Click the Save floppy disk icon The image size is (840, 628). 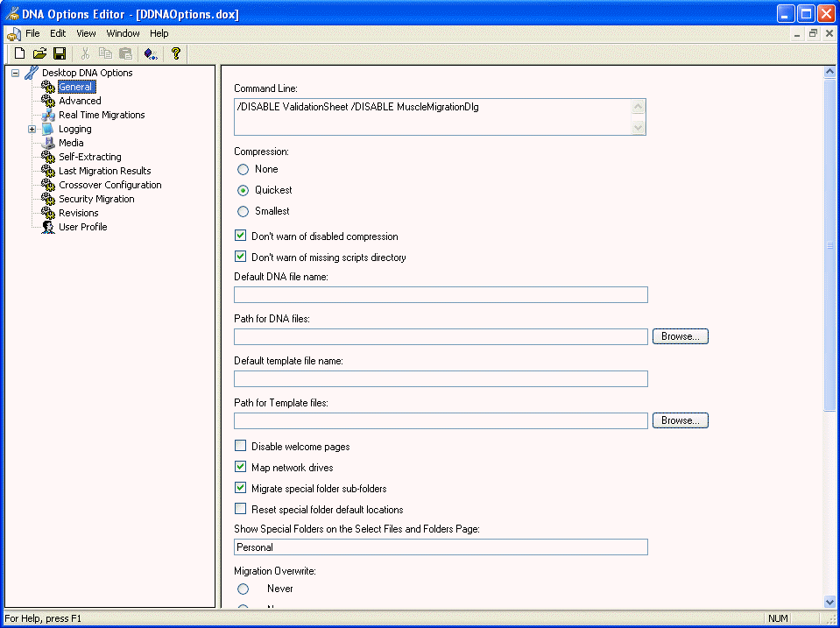60,53
